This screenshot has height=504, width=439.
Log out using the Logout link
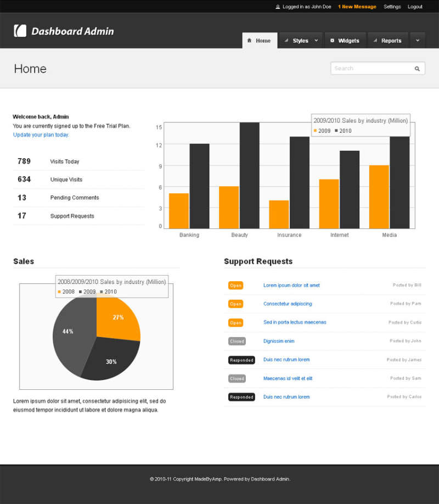coord(415,7)
